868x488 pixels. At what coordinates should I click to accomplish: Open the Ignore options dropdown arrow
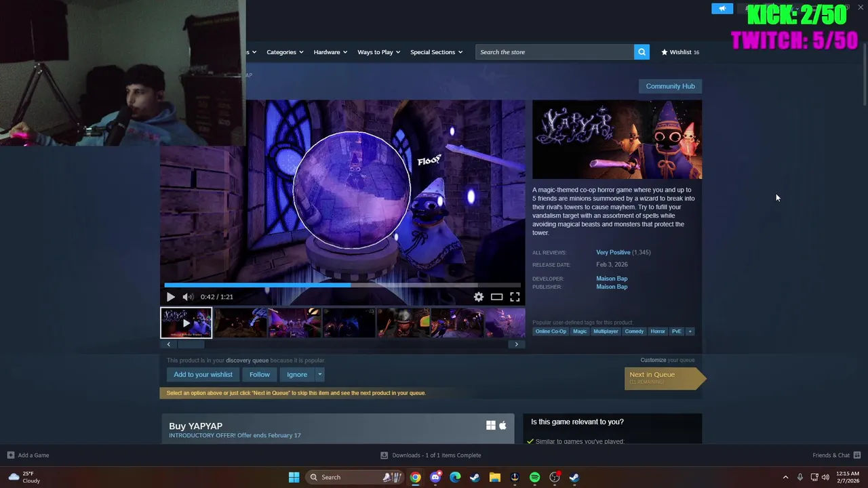pyautogui.click(x=319, y=374)
